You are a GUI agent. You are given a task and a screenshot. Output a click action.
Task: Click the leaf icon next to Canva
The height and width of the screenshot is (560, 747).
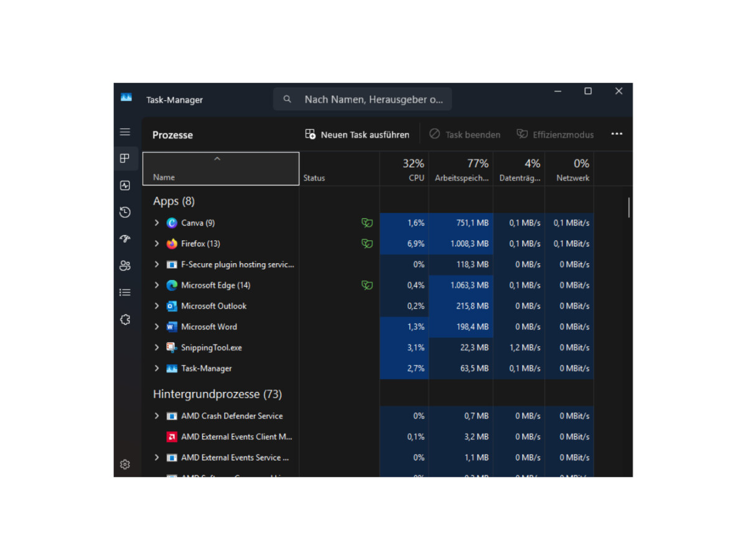click(x=367, y=222)
